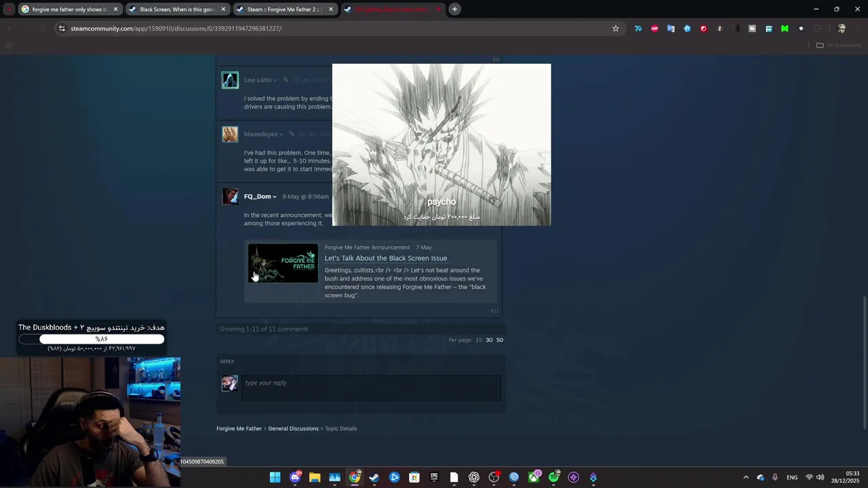Viewport: 868px width, 488px height.
Task: View site information icon in address bar
Action: coord(62,28)
